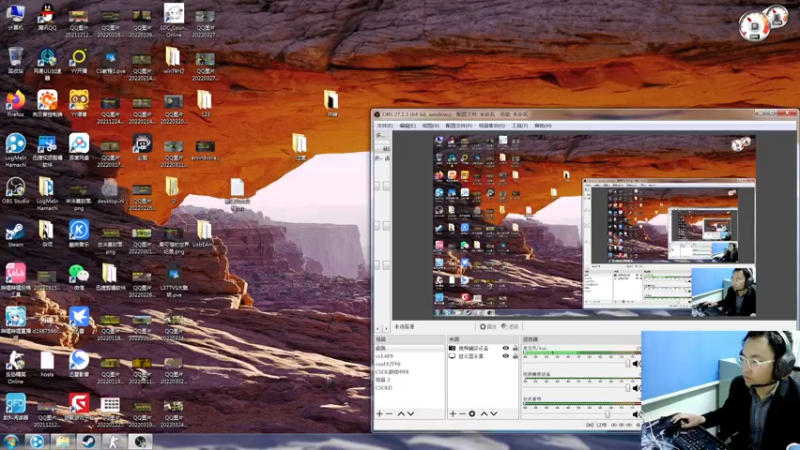
Task: Launch the YY开播 yellow ring icon
Action: click(79, 60)
